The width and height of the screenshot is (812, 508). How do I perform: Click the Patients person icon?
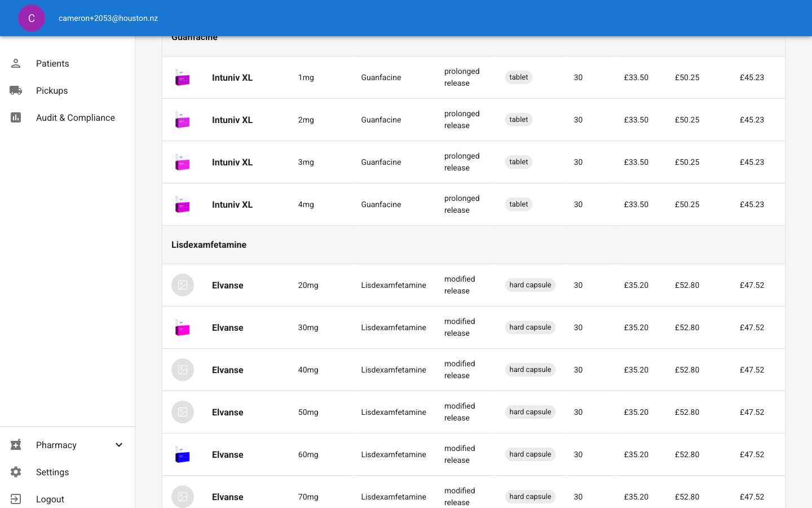(16, 63)
